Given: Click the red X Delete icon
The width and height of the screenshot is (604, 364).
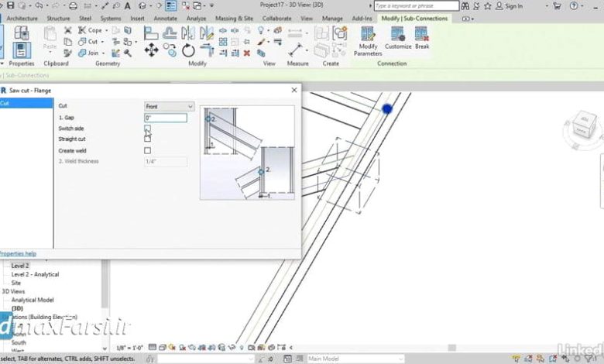Looking at the screenshot, I should point(247,53).
